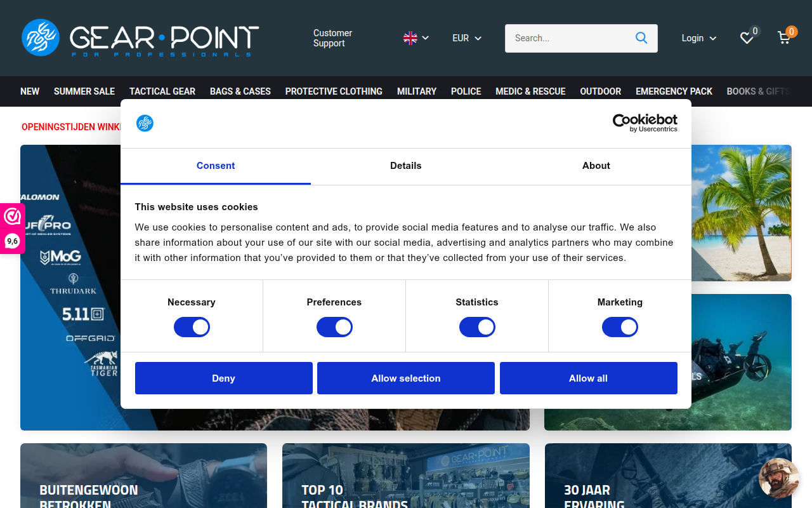Switch off Marketing cookies toggle

(620, 327)
